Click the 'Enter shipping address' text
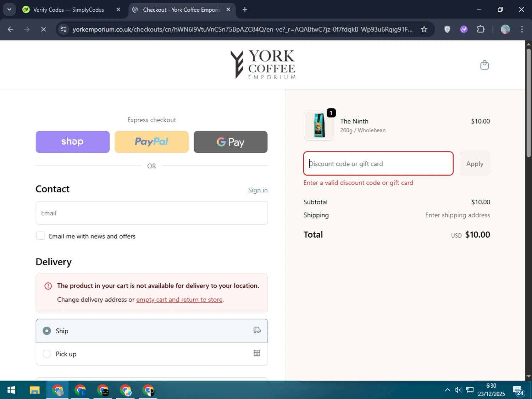The height and width of the screenshot is (399, 532). click(458, 215)
